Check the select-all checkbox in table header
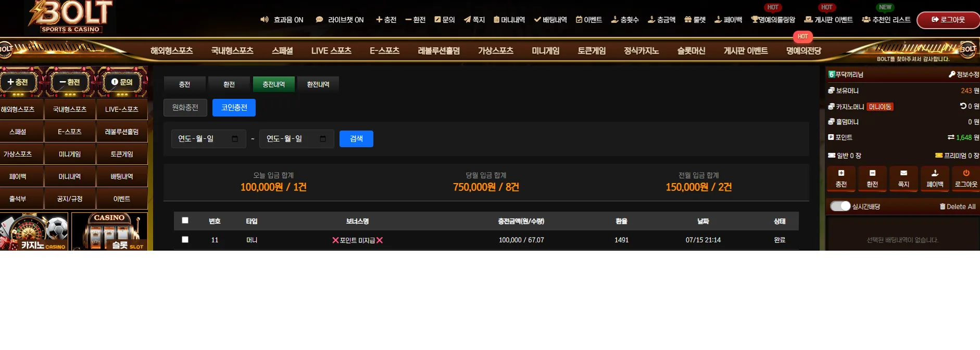This screenshot has width=980, height=350. [185, 221]
